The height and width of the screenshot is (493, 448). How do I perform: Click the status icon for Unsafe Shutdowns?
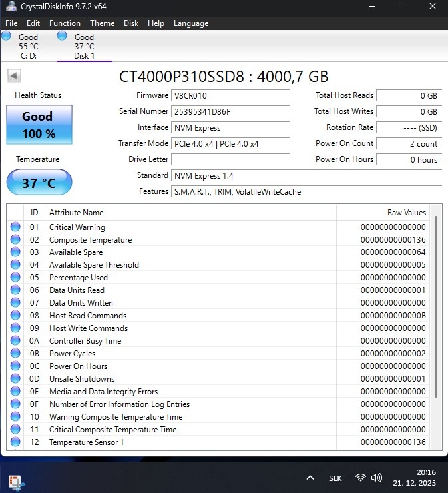pyautogui.click(x=15, y=378)
